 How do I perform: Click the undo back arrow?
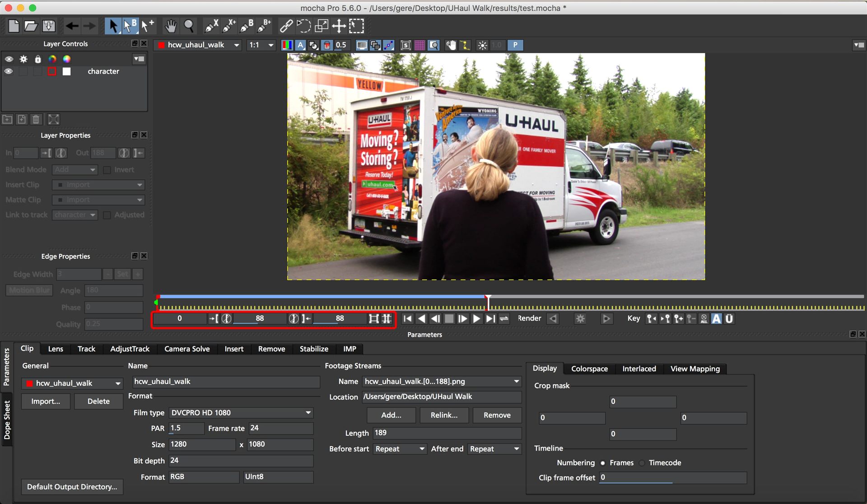(x=72, y=26)
